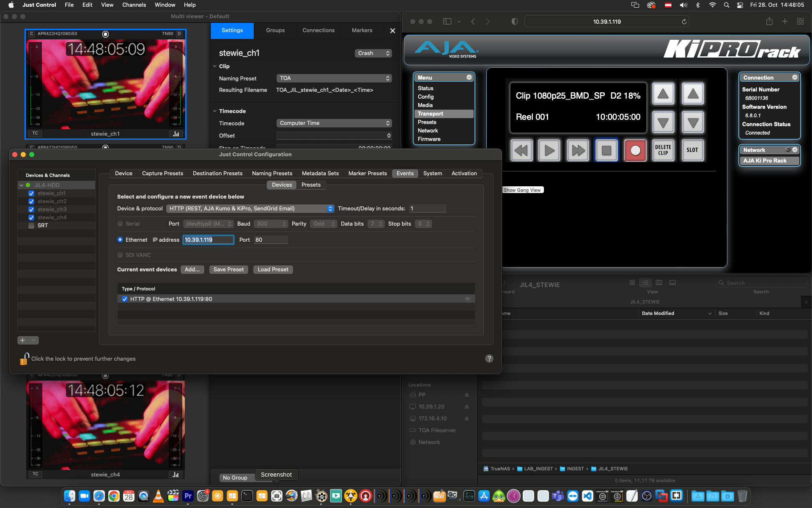812x508 pixels.
Task: Click the Save Preset button
Action: (x=228, y=270)
